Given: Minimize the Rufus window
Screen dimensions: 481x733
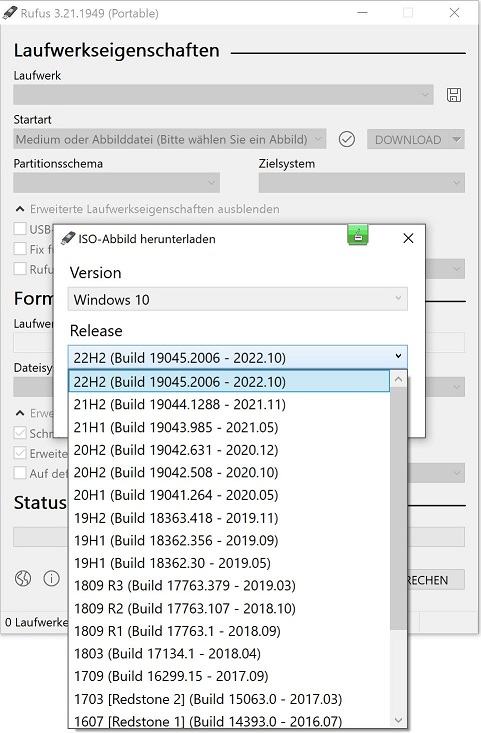Looking at the screenshot, I should click(362, 13).
